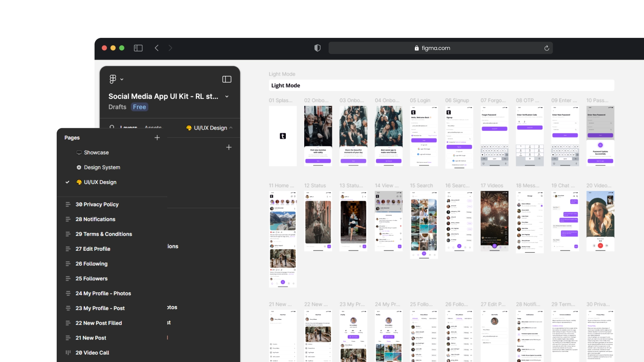Open the Drafts location link
644x362 pixels.
[117, 107]
